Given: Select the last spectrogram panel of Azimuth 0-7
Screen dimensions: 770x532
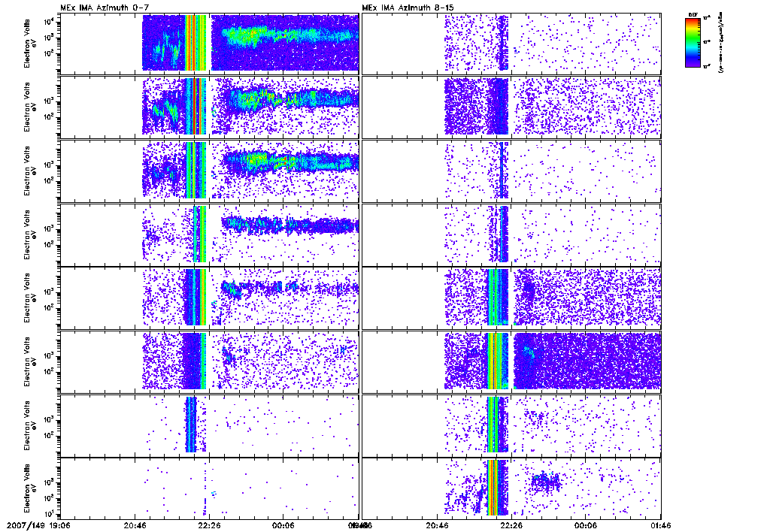Looking at the screenshot, I should click(210, 489).
